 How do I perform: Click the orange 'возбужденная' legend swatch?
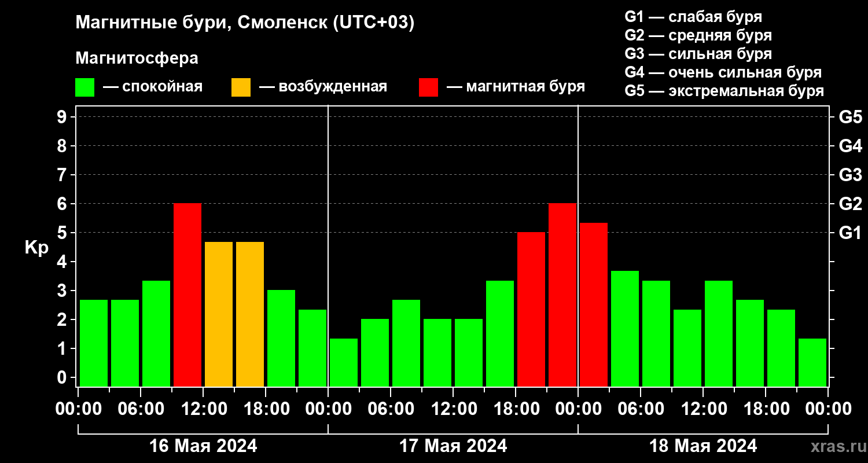[241, 87]
